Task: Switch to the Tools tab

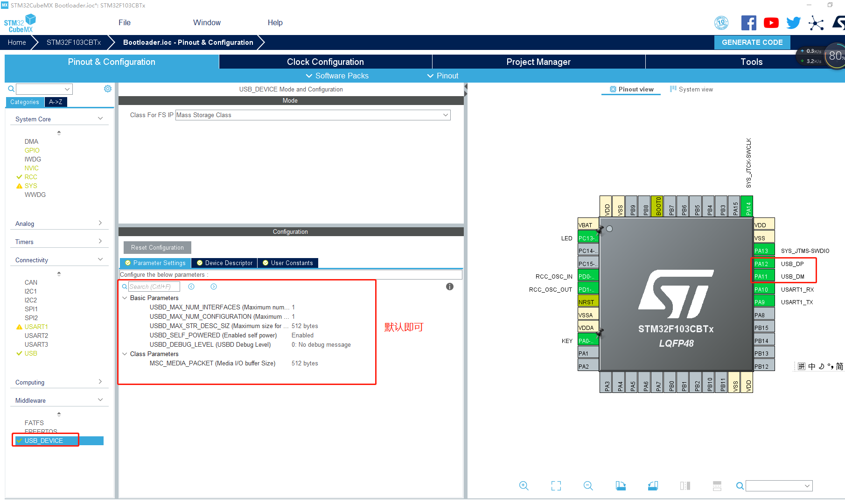Action: point(751,62)
